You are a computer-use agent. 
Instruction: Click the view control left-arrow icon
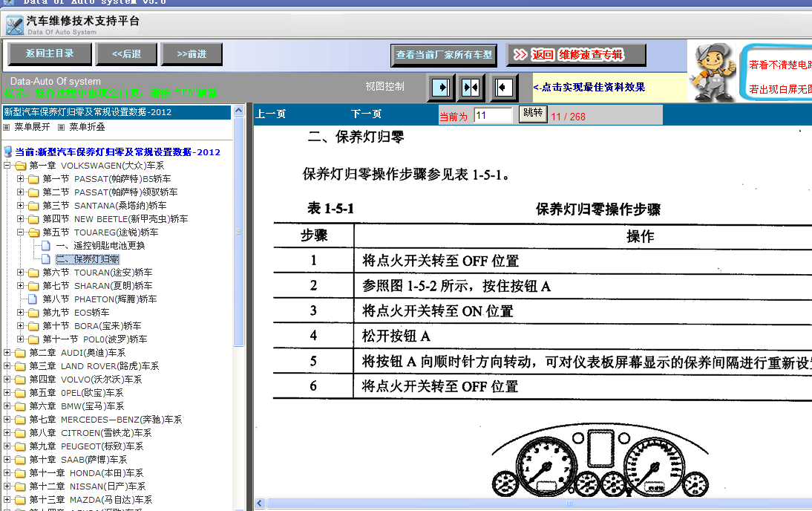tap(502, 87)
